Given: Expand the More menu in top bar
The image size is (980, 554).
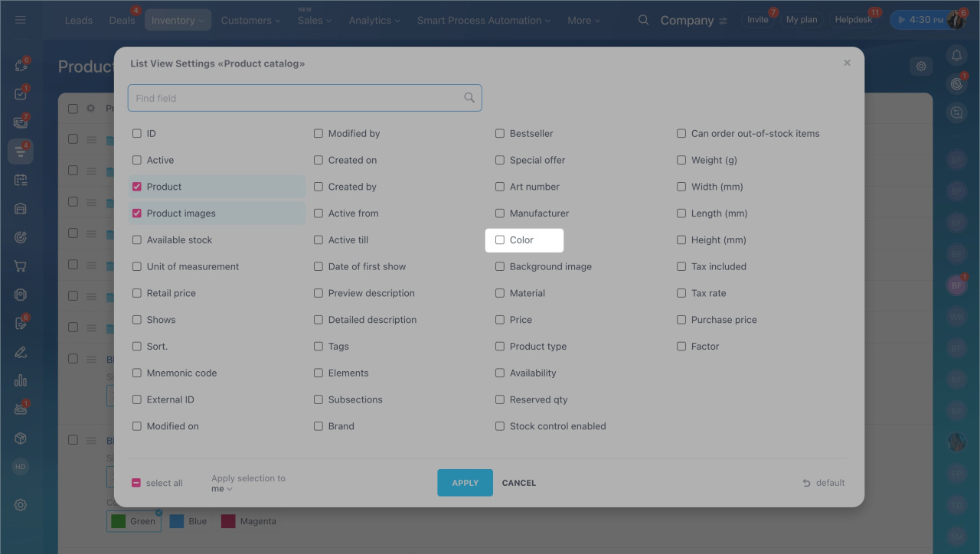Looking at the screenshot, I should [x=583, y=21].
